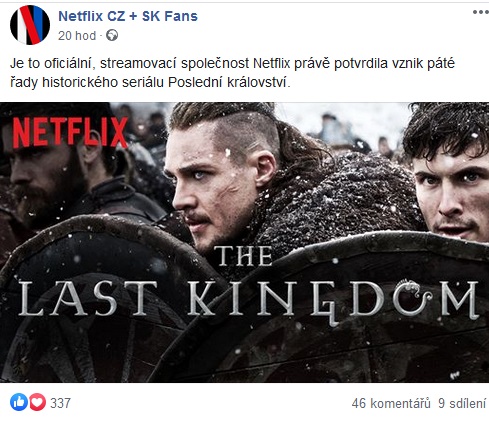Open the 9 sdílení shares link

(x=462, y=403)
